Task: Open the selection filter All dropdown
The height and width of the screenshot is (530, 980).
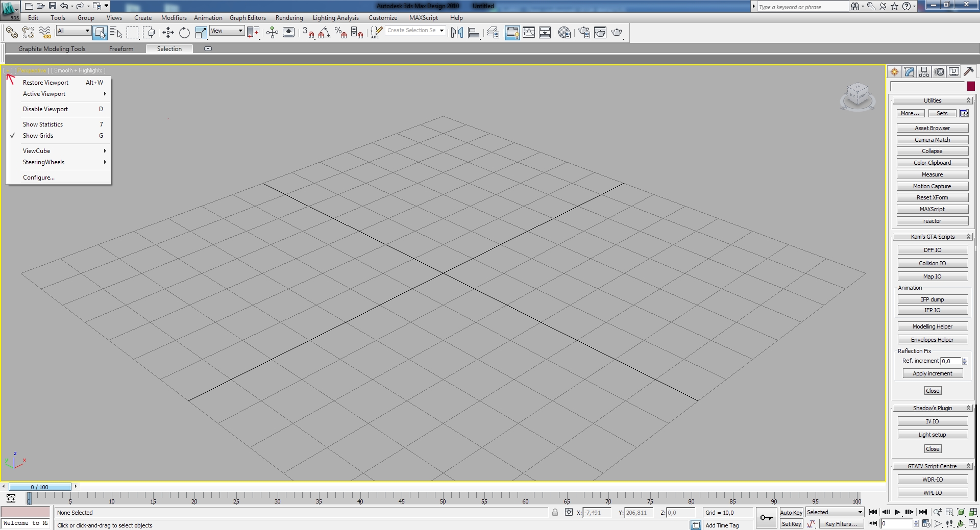Action: (x=73, y=31)
